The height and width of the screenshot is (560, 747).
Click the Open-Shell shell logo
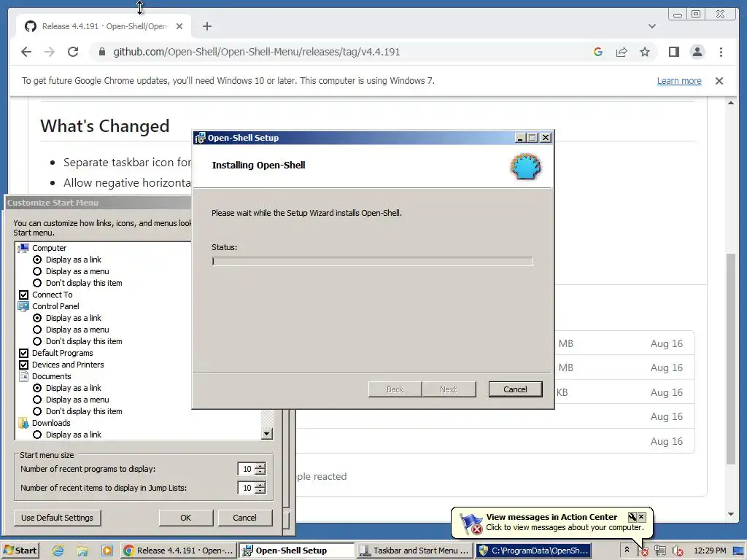coord(525,166)
